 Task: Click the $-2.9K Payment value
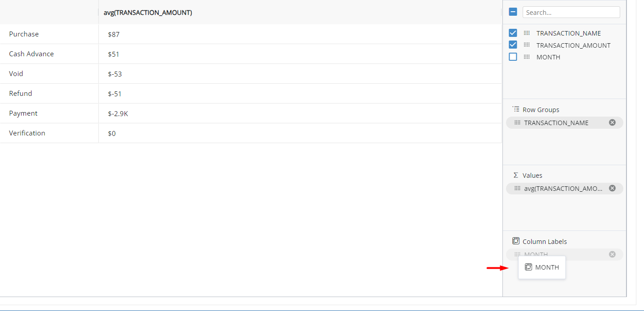tap(118, 113)
